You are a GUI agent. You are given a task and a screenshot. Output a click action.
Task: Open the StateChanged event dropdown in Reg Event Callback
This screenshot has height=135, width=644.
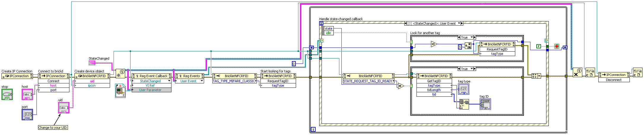pyautogui.click(x=169, y=81)
